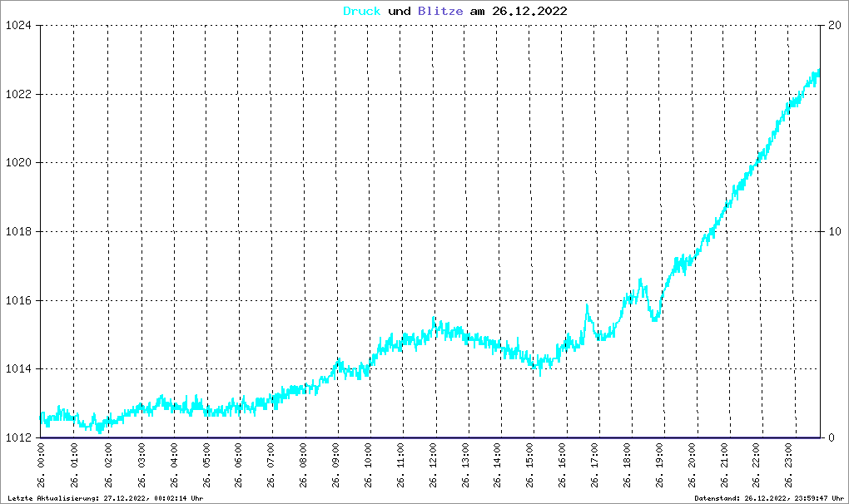
Task: Click the time label '26. 14:00'
Action: [497, 465]
